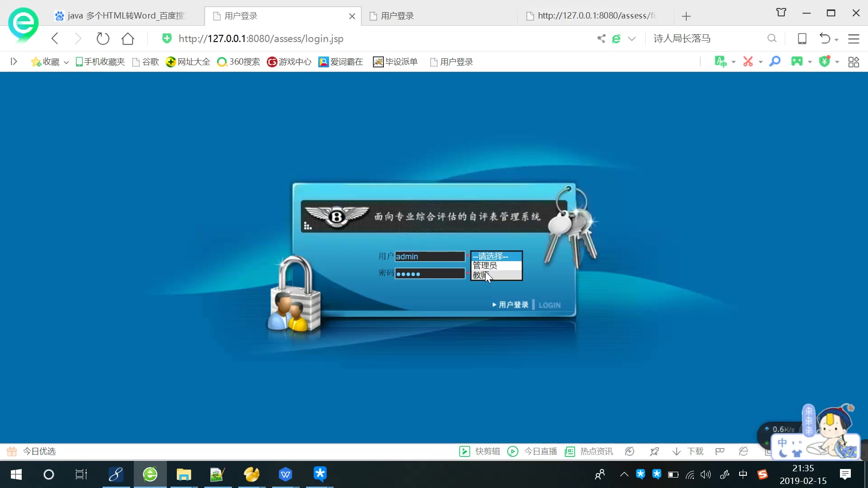Image resolution: width=868 pixels, height=488 pixels.
Task: Open a new tab with plus button
Action: click(x=686, y=16)
